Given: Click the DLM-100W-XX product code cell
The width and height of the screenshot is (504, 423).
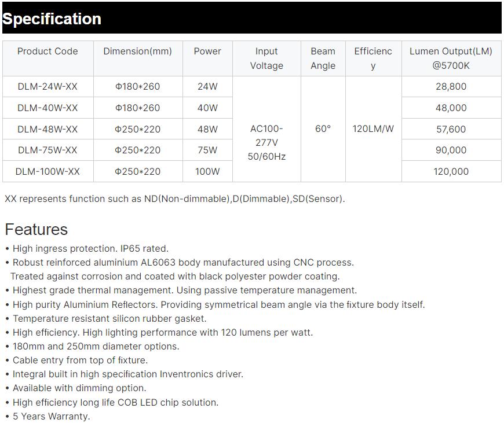Looking at the screenshot, I should [x=48, y=172].
